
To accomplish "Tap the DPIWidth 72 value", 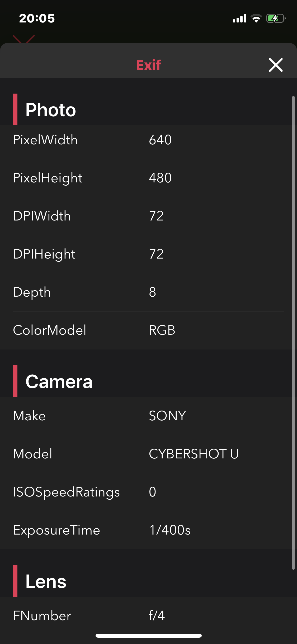I will coord(157,216).
